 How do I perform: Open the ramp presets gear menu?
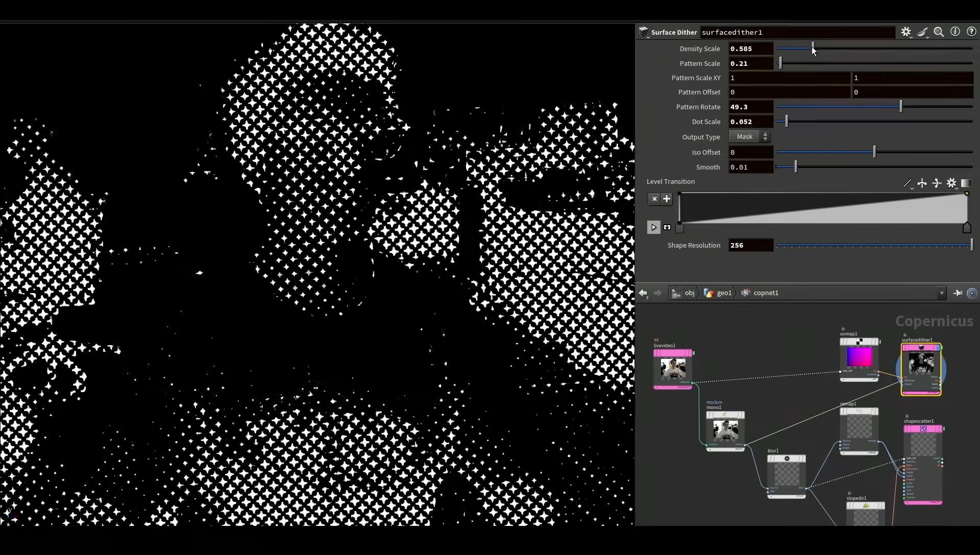951,183
